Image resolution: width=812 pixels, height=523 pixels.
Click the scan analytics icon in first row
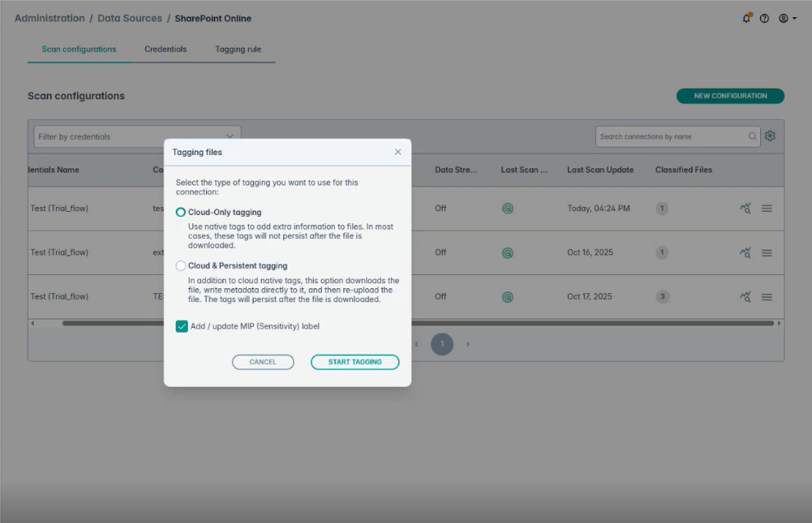[745, 209]
